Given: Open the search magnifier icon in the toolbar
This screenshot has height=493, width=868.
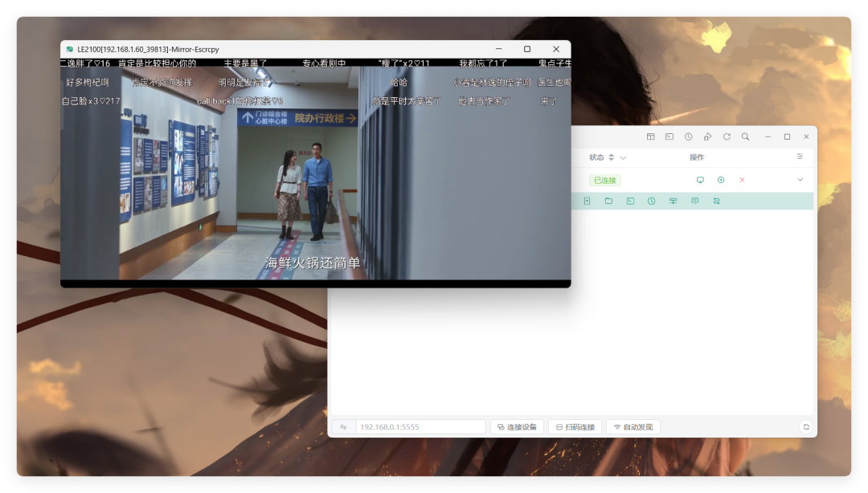Looking at the screenshot, I should coord(746,136).
